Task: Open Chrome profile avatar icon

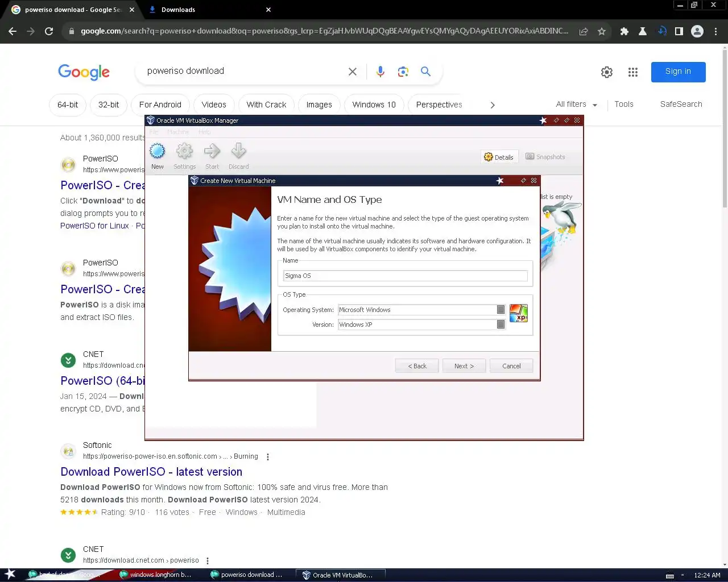Action: point(697,31)
